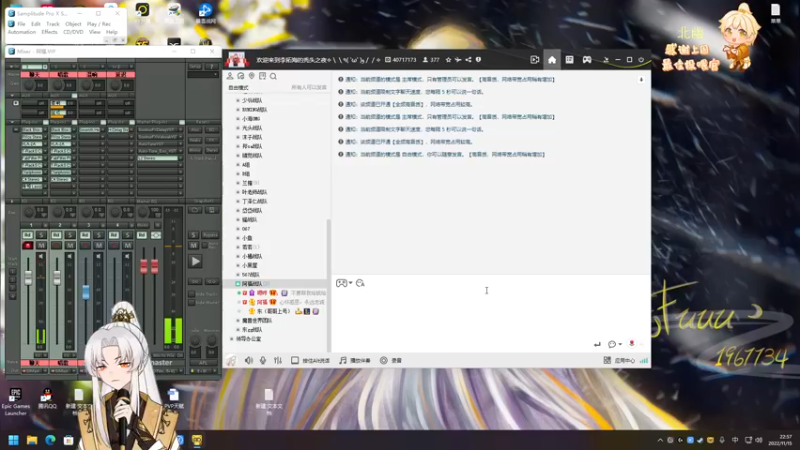The height and width of the screenshot is (450, 800).
Task: Click the speaker volume icon in YY
Action: [x=248, y=360]
